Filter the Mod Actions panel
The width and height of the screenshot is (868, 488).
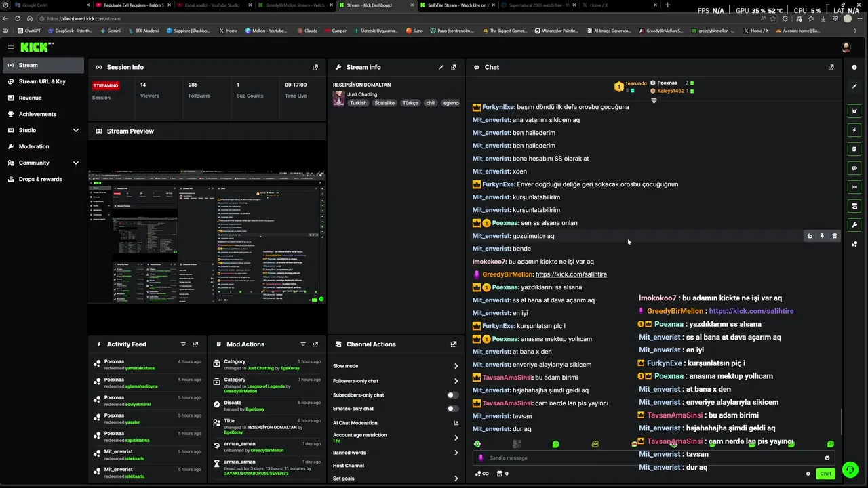point(302,344)
